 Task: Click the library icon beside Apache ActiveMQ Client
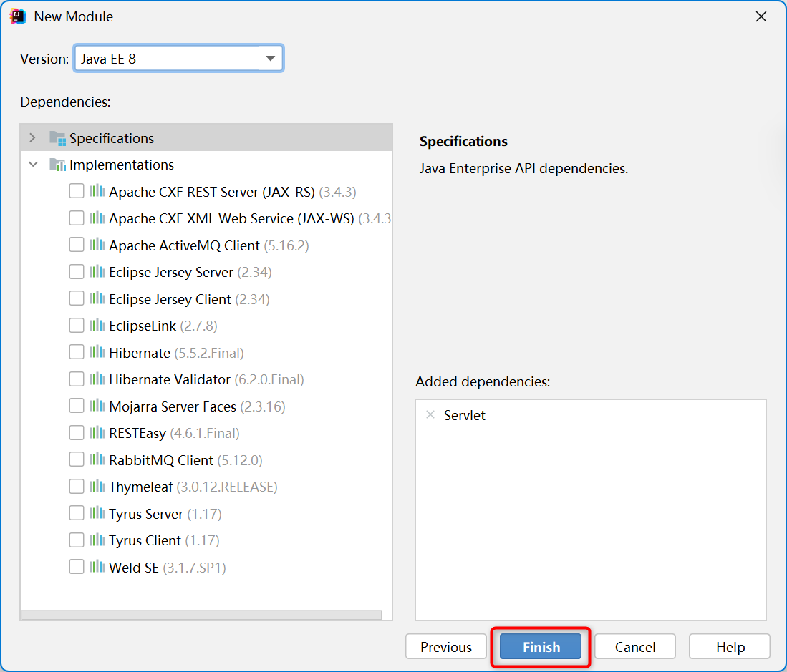point(97,245)
